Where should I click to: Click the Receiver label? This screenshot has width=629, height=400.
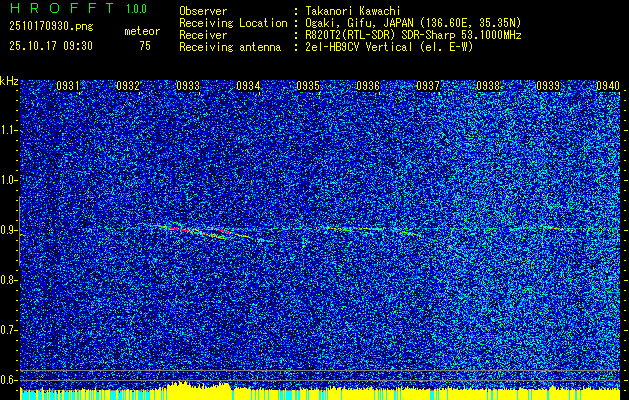click(x=203, y=35)
